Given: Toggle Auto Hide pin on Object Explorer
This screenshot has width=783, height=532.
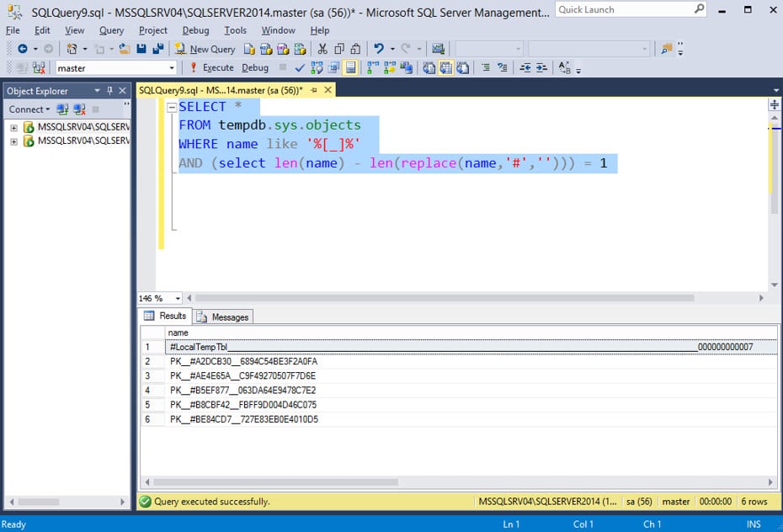Looking at the screenshot, I should [x=109, y=90].
